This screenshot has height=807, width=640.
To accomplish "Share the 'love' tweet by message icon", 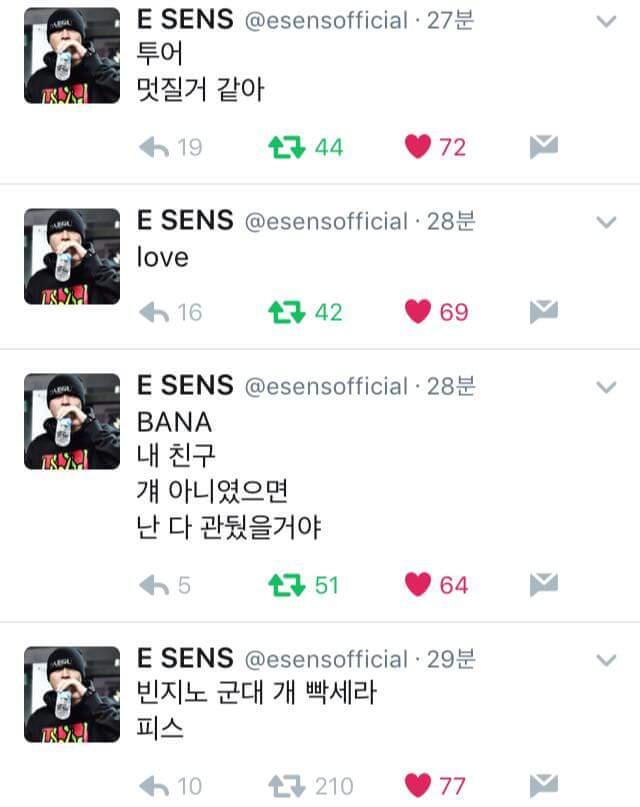I will coord(544,312).
